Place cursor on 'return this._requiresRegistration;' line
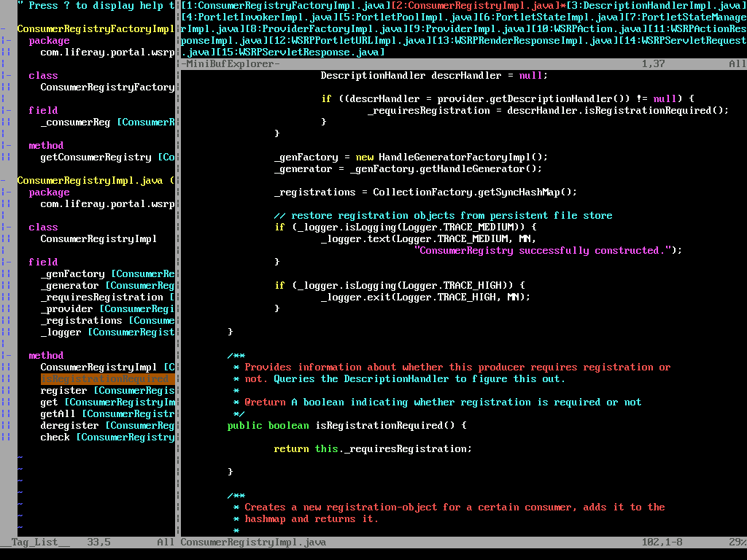 click(x=373, y=449)
